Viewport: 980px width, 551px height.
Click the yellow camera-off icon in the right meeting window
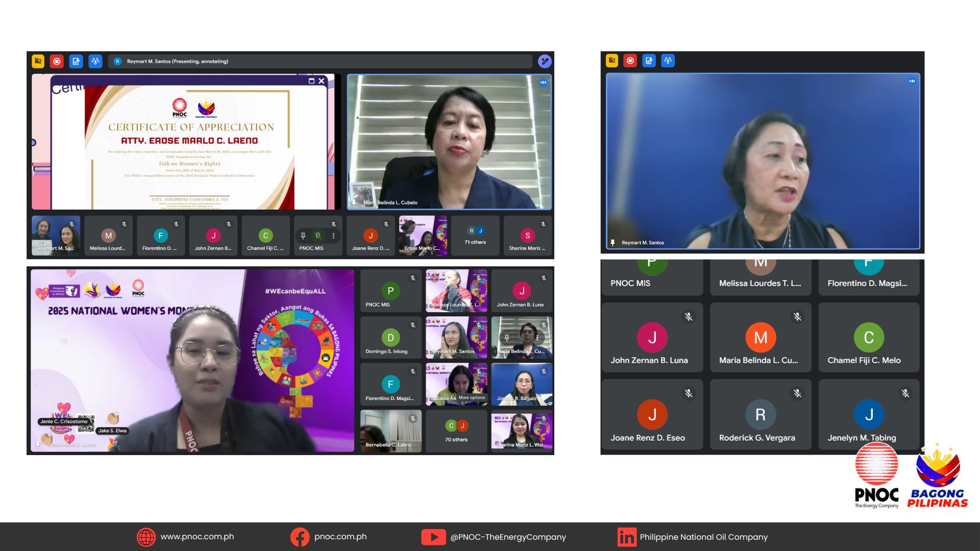tap(612, 61)
